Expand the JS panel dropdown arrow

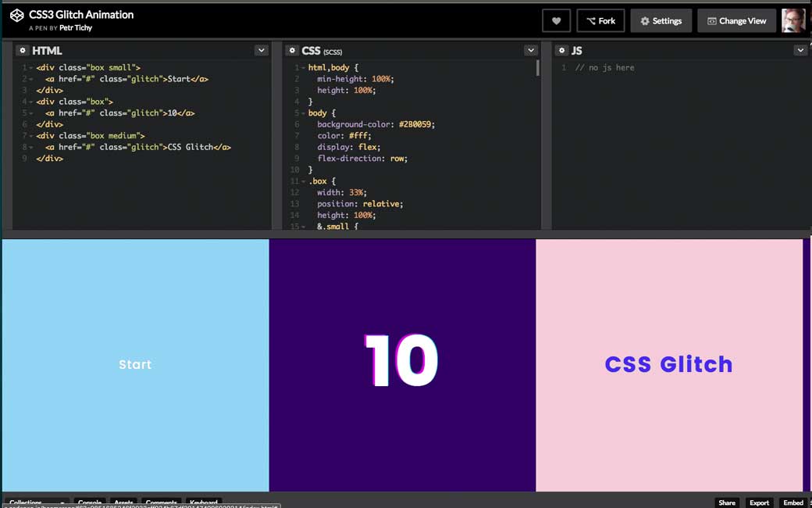click(x=800, y=51)
